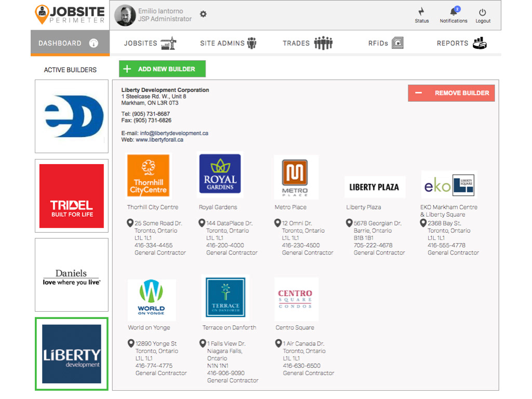Screen dimensions: 532x399
Task: Click the JSP Administrator role text
Action: (x=165, y=19)
